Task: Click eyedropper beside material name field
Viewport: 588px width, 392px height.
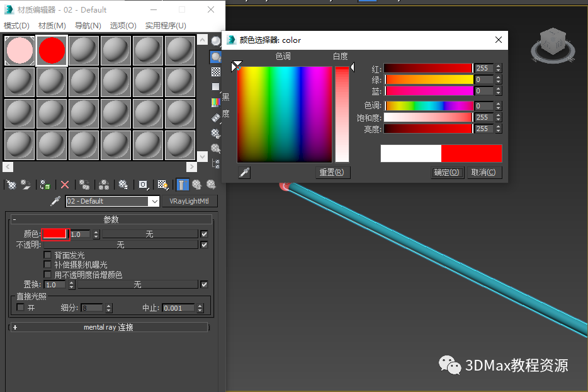Action: (55, 201)
